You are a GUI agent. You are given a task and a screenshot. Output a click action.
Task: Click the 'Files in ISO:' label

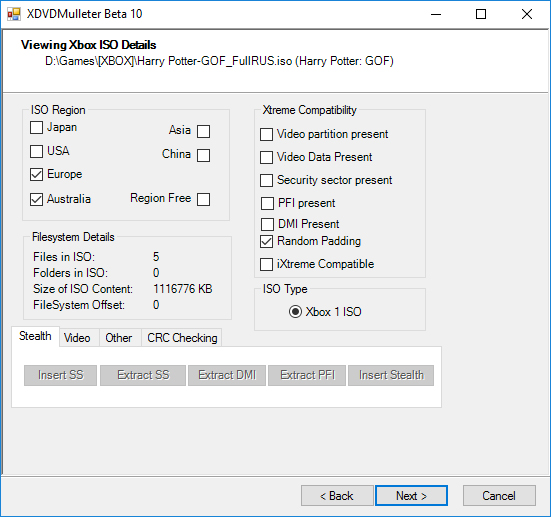click(64, 257)
